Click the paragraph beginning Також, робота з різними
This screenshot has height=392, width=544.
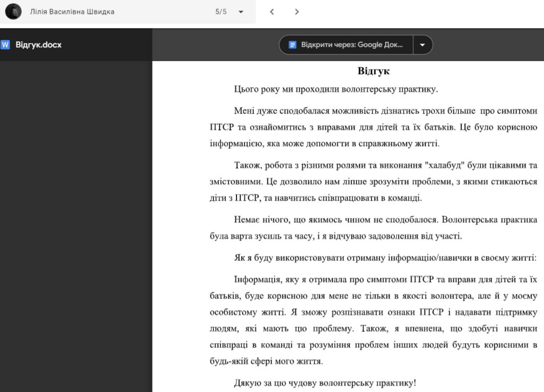[373, 182]
